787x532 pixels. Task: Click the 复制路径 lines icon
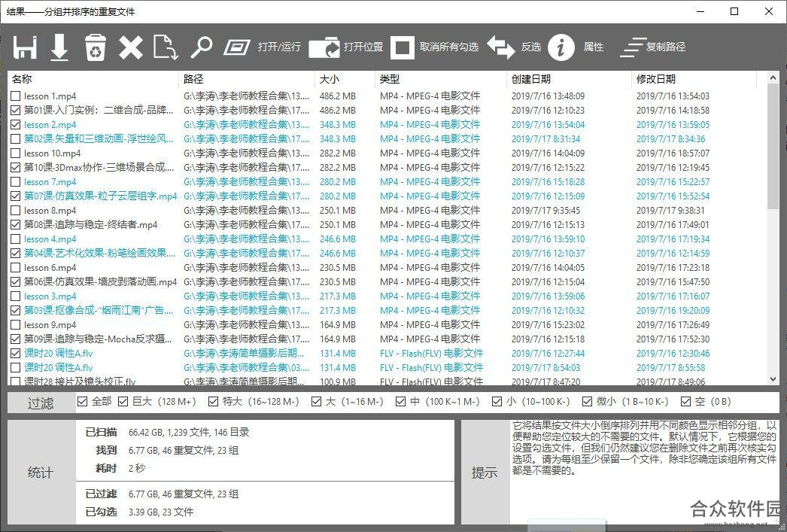pos(633,47)
